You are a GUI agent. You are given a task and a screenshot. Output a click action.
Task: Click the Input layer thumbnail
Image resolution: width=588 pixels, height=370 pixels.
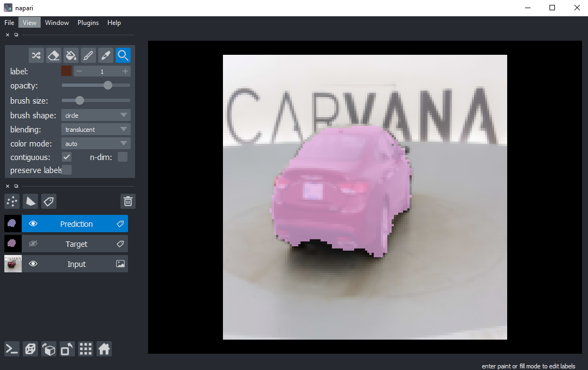point(13,264)
